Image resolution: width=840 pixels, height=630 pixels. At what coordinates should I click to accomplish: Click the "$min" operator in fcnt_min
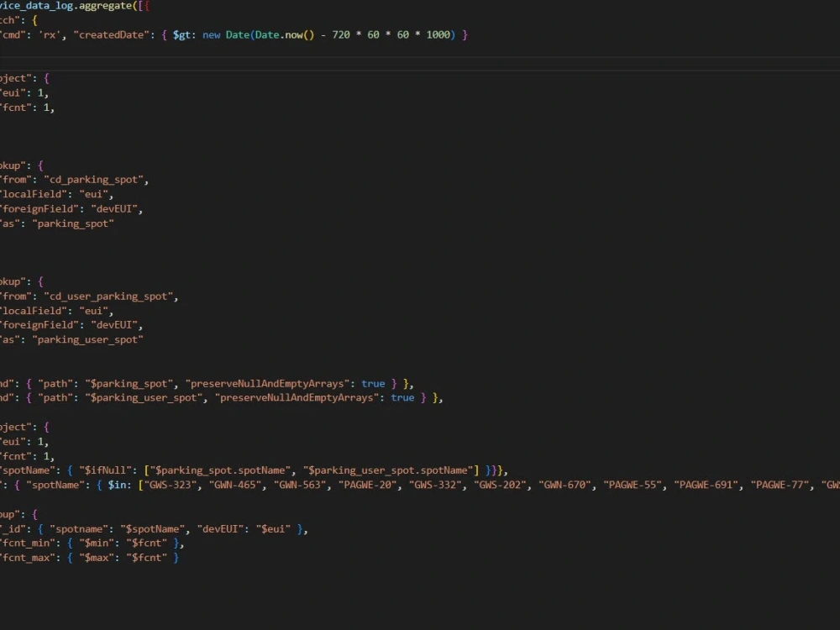pyautogui.click(x=97, y=543)
